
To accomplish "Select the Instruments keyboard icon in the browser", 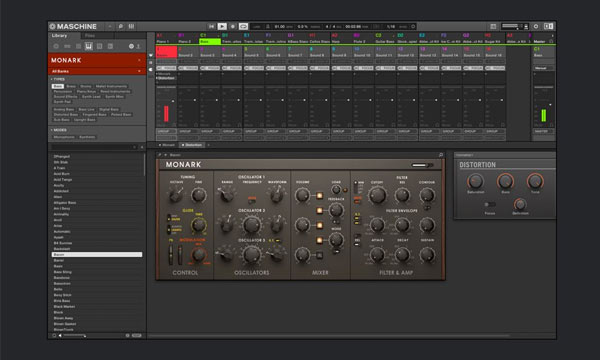I will click(89, 46).
